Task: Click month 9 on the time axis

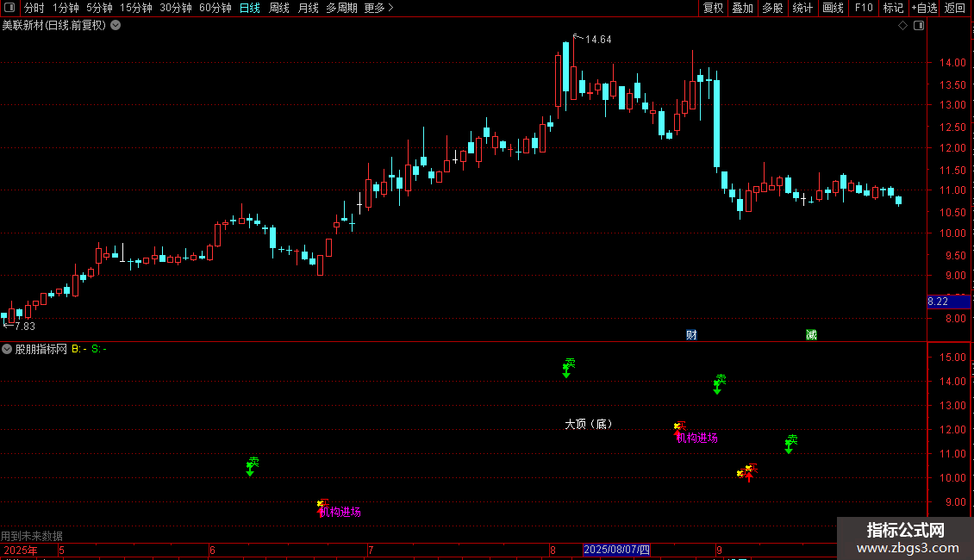Action: pos(719,551)
